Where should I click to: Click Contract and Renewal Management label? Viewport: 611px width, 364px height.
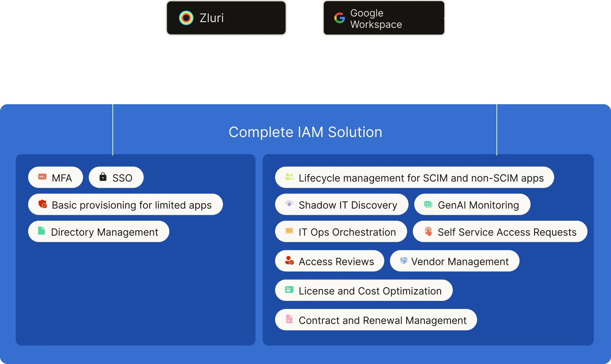coord(383,320)
